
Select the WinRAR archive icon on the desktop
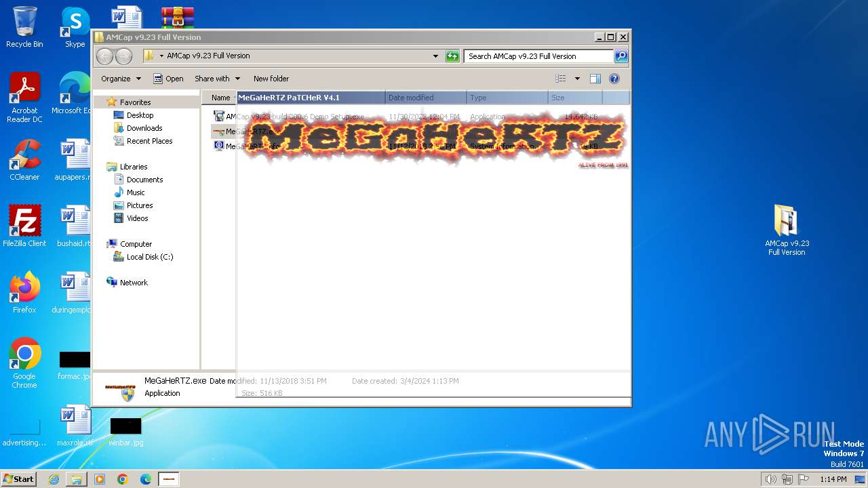click(178, 17)
